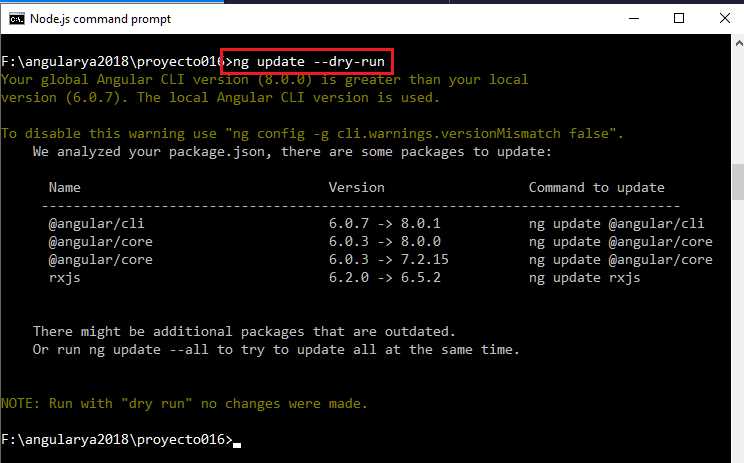Click the bottom prompt "F:\angularya2018\proyecto016>"
Image resolution: width=744 pixels, height=463 pixels.
point(117,440)
